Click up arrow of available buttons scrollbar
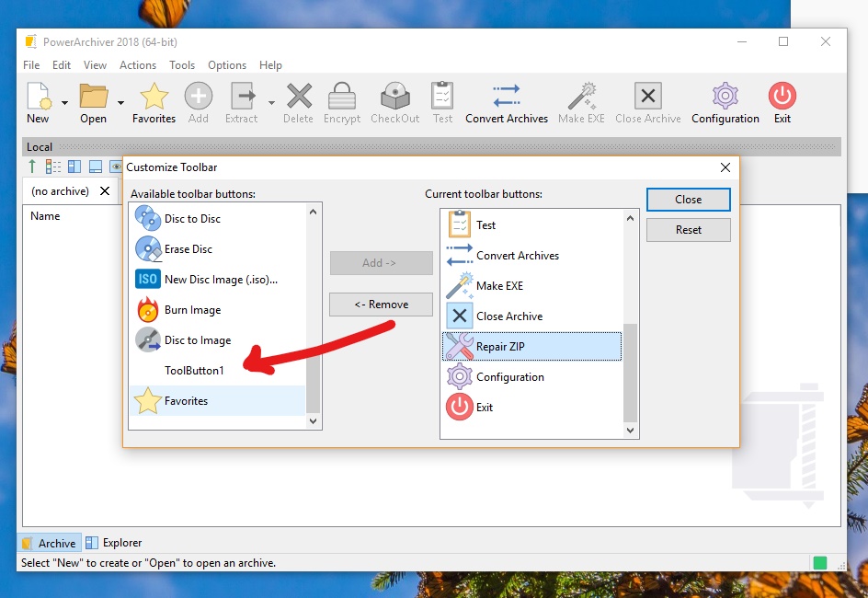Screen dimensions: 868x598 tap(313, 212)
